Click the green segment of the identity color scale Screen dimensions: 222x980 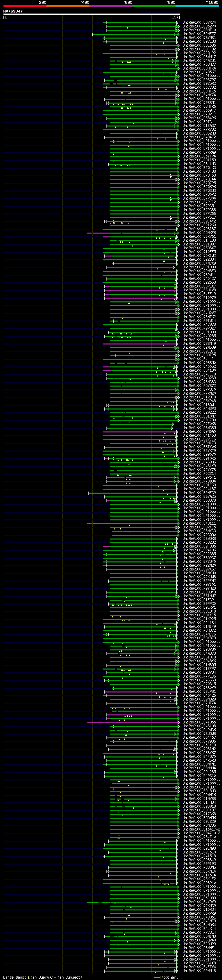pos(154,6)
